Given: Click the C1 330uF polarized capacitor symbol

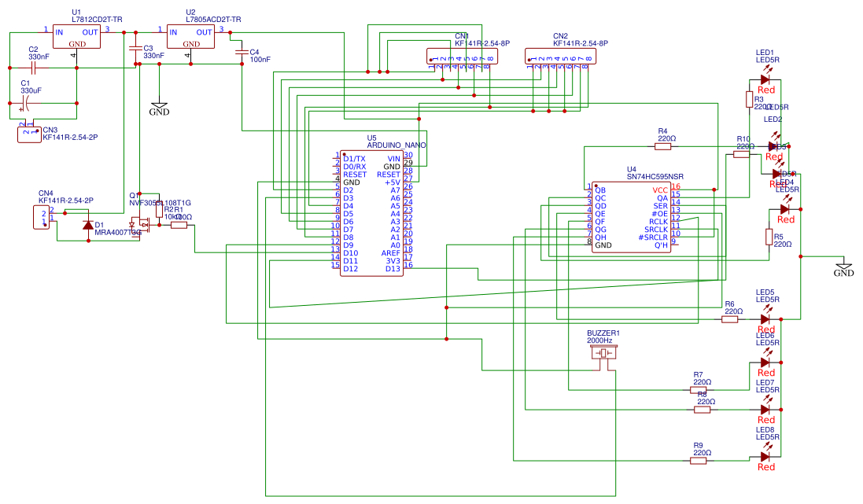Looking at the screenshot, I should pyautogui.click(x=26, y=103).
